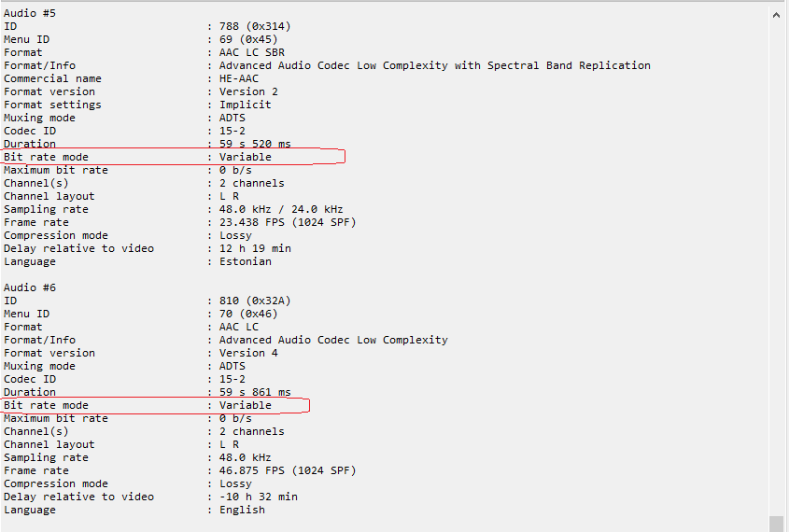The height and width of the screenshot is (532, 789).
Task: Click the Audio #6 section heading
Action: [x=30, y=287]
